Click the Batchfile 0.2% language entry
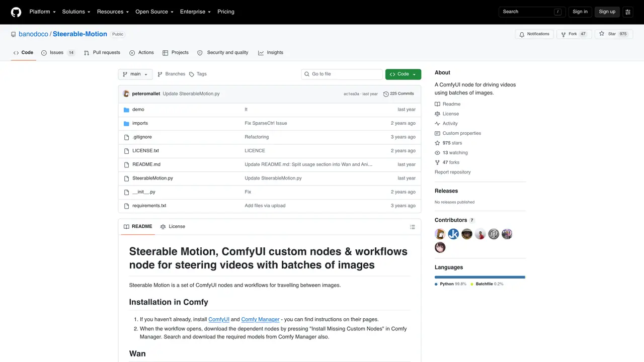 487,284
